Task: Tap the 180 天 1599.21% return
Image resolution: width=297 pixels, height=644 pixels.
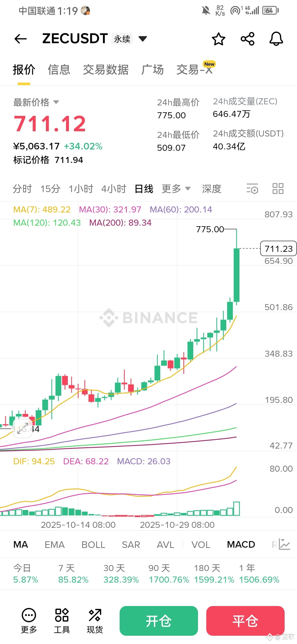Action: pos(214,574)
